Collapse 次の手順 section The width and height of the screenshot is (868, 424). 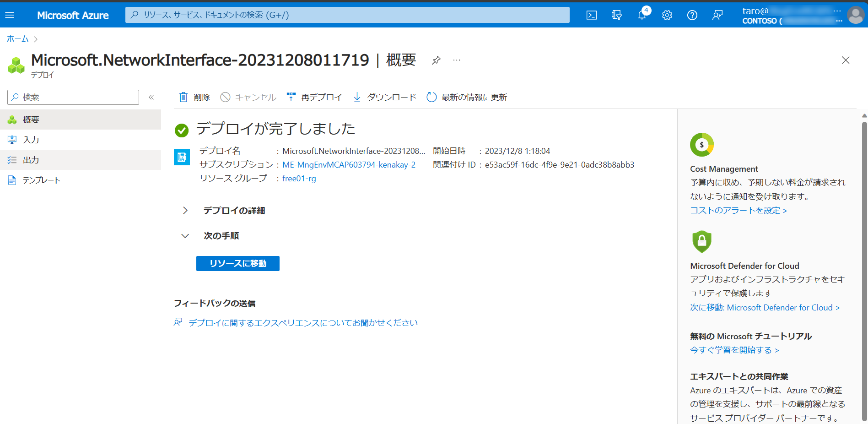(221, 236)
